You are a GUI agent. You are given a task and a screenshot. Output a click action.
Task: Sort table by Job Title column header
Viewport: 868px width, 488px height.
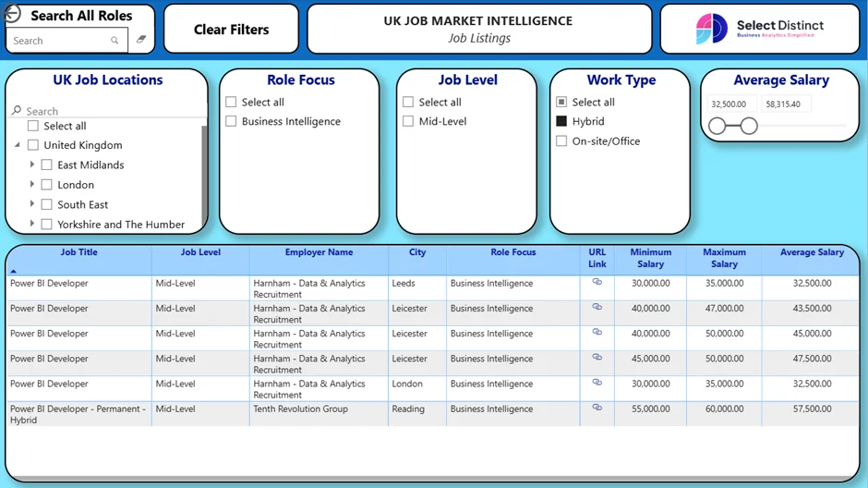coord(79,252)
